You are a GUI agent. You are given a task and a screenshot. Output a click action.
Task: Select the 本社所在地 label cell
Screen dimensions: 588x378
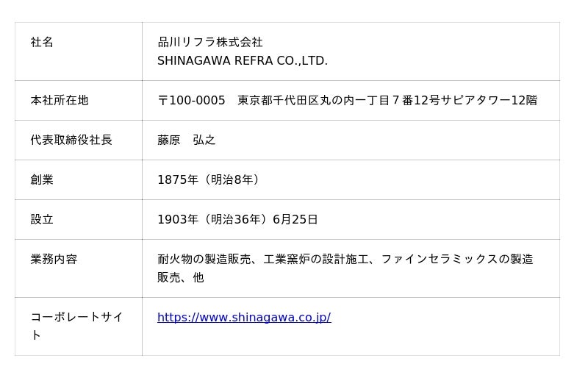click(x=60, y=101)
